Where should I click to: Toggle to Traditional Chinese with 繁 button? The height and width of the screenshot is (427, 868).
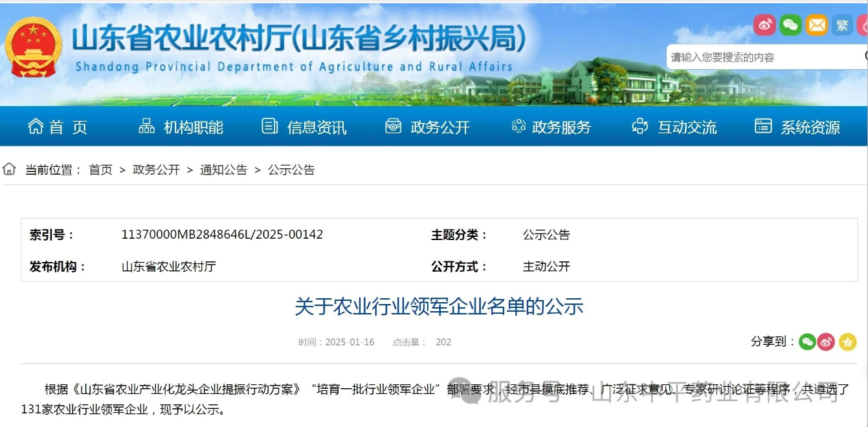click(x=841, y=25)
